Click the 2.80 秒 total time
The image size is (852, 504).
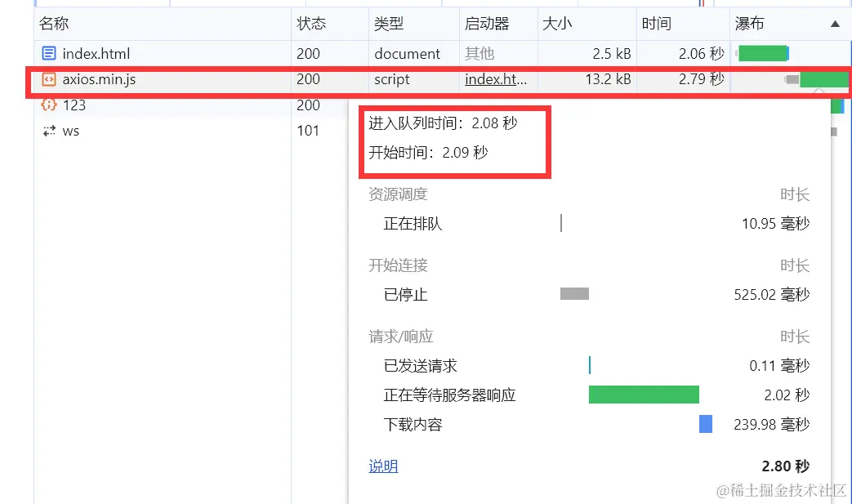tap(786, 466)
